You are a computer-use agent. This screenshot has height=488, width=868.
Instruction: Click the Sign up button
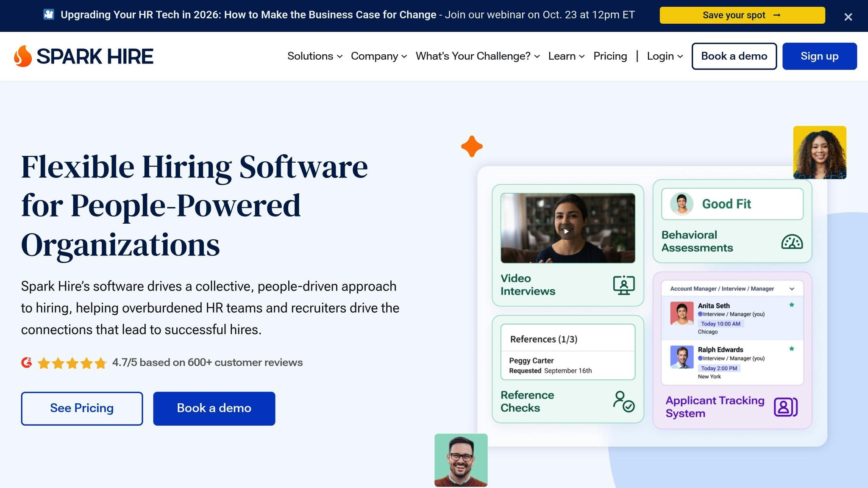819,56
